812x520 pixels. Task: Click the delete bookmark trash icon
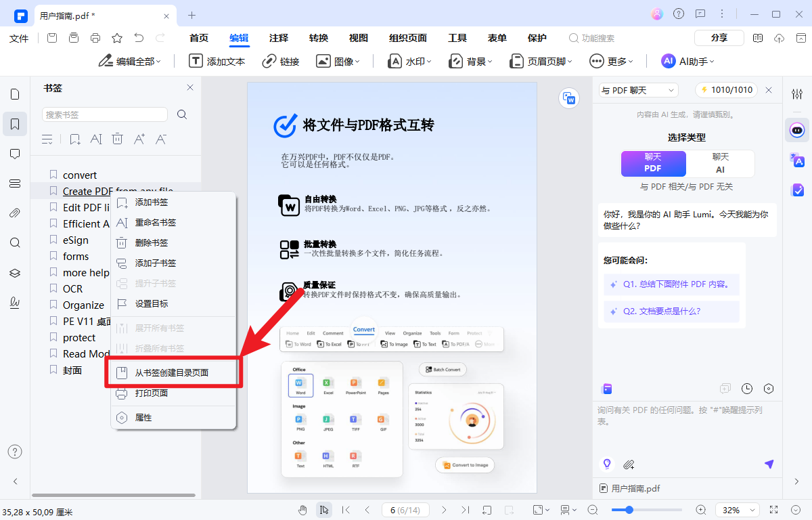(117, 139)
